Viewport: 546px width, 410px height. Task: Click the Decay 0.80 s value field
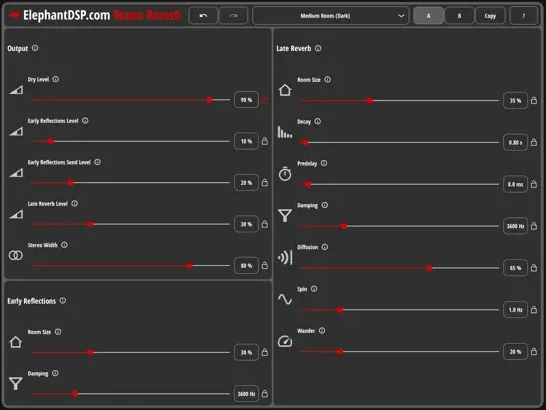point(515,142)
